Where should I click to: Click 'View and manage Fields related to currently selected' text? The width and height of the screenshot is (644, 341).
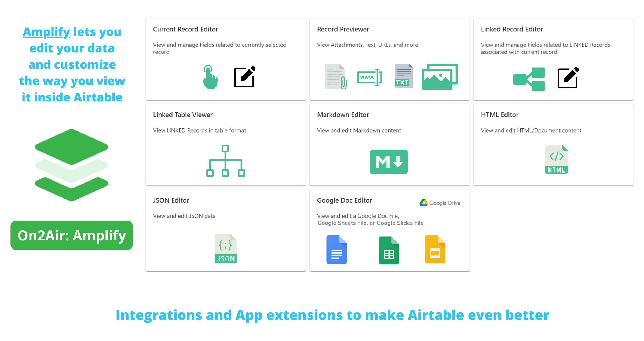click(219, 45)
